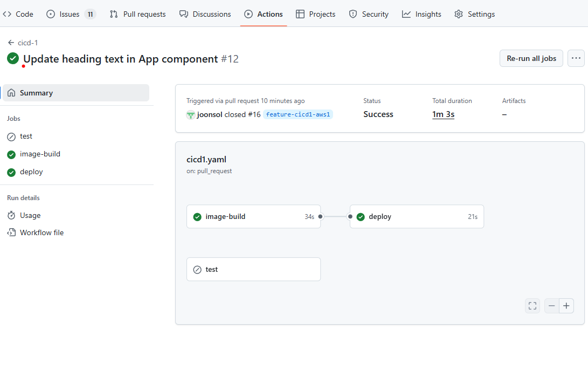This screenshot has height=370, width=588.
Task: Open the Insights tab
Action: [421, 14]
